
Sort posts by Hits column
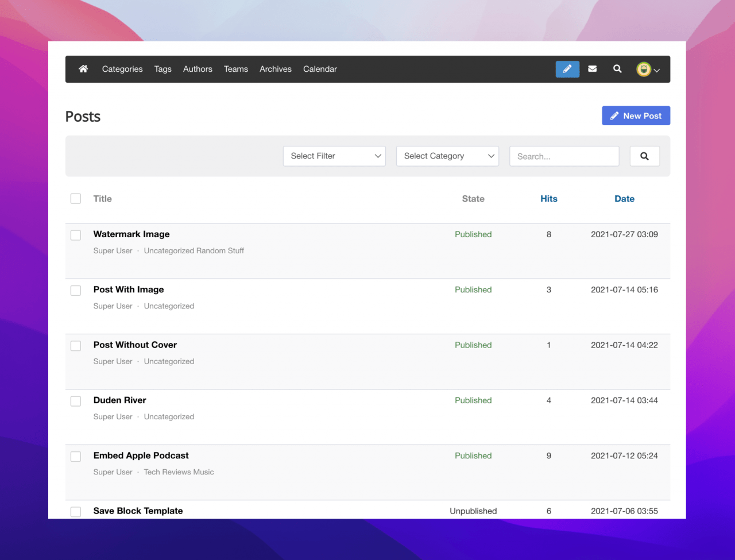[549, 199]
